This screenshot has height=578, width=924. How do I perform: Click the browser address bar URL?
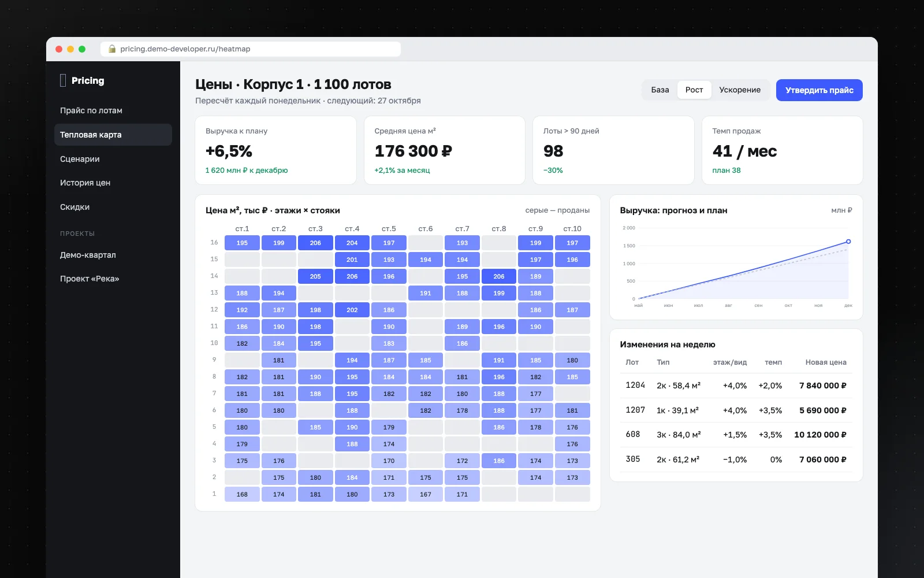tap(185, 49)
